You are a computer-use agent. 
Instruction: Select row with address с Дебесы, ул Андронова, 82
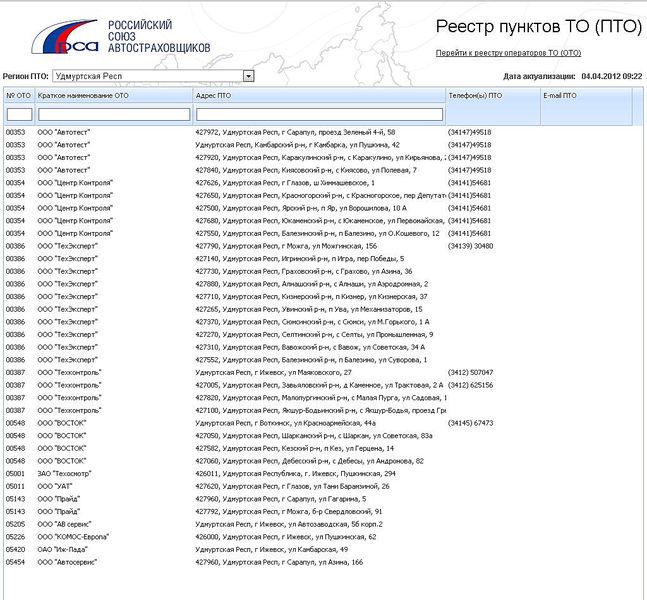click(323, 461)
